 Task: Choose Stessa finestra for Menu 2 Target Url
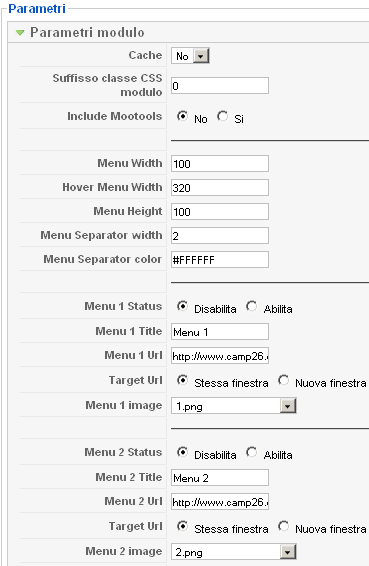tap(182, 526)
